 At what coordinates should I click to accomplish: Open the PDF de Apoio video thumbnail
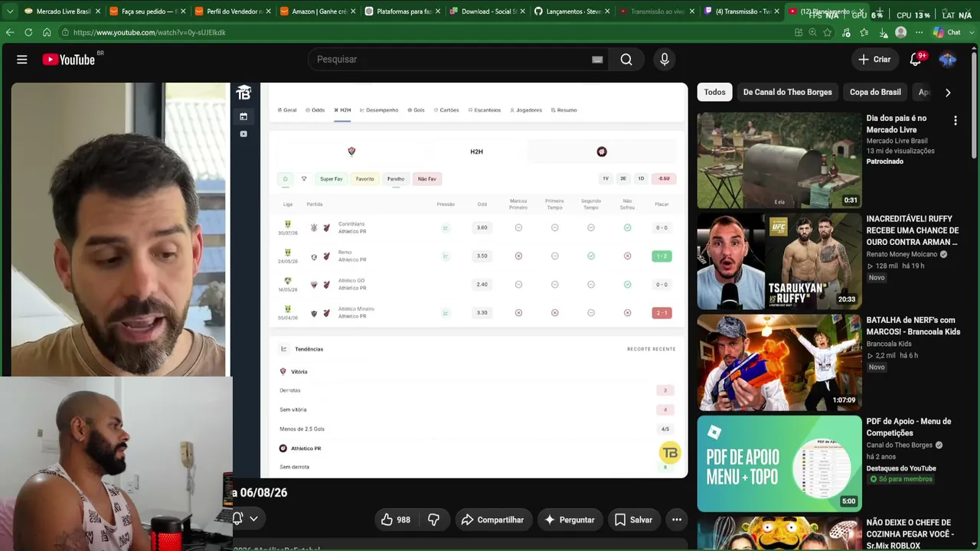779,463
